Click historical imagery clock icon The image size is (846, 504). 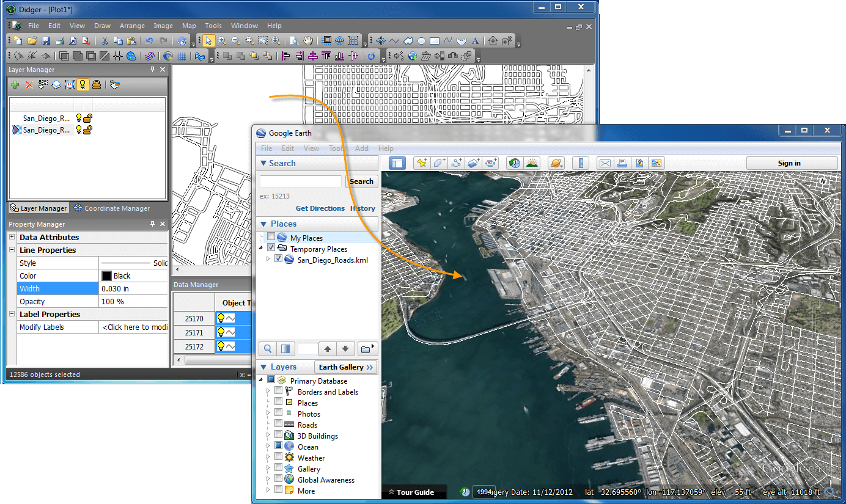(x=515, y=163)
